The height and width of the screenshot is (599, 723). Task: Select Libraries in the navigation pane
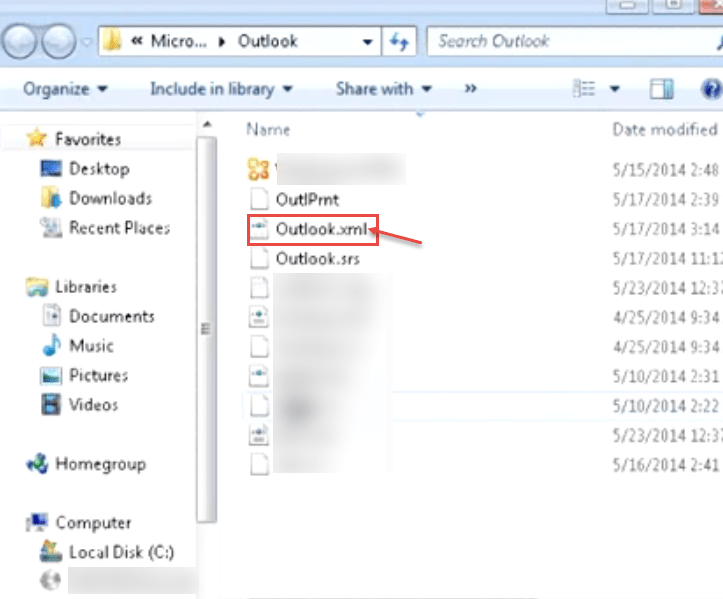tap(86, 287)
